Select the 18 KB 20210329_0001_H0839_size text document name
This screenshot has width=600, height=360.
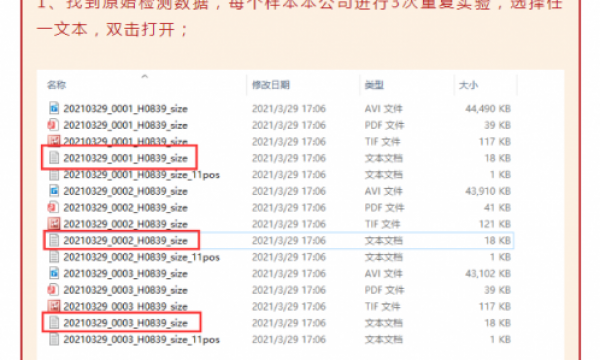click(126, 158)
